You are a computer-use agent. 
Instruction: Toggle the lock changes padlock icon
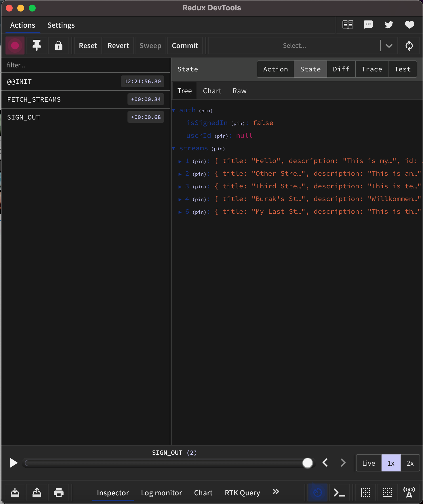click(59, 46)
